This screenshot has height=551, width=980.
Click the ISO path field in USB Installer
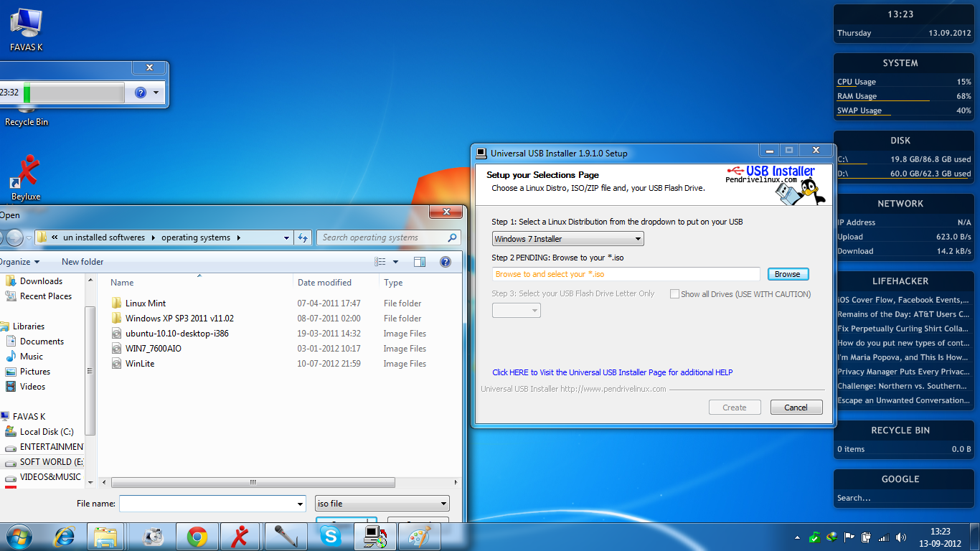(626, 274)
